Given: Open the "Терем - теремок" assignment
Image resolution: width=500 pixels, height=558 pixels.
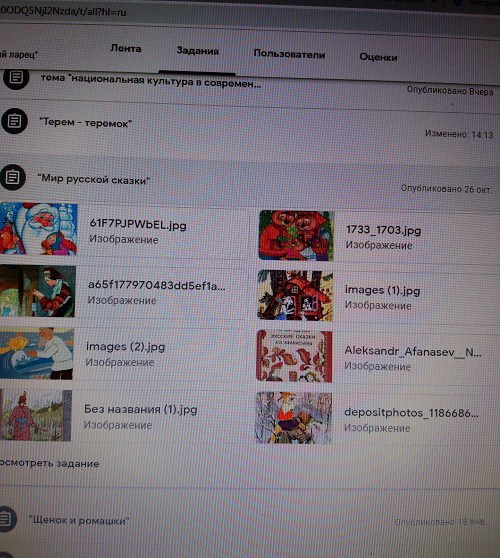Looking at the screenshot, I should point(85,123).
